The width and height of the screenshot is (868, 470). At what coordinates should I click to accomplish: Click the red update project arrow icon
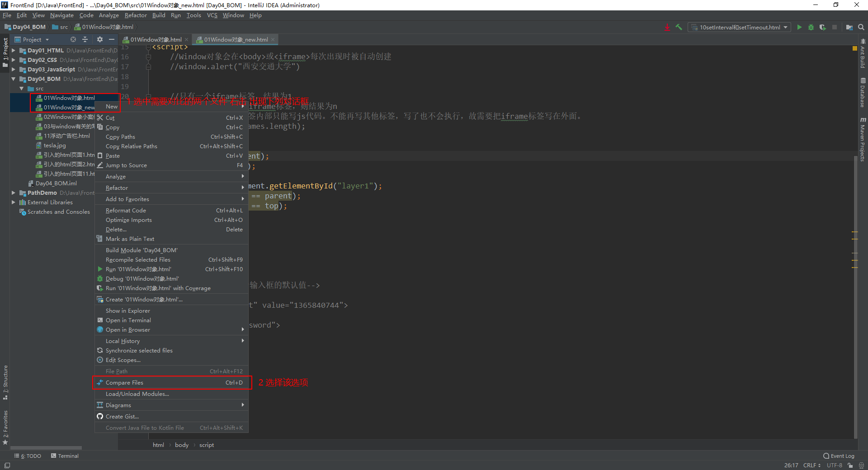coord(667,27)
